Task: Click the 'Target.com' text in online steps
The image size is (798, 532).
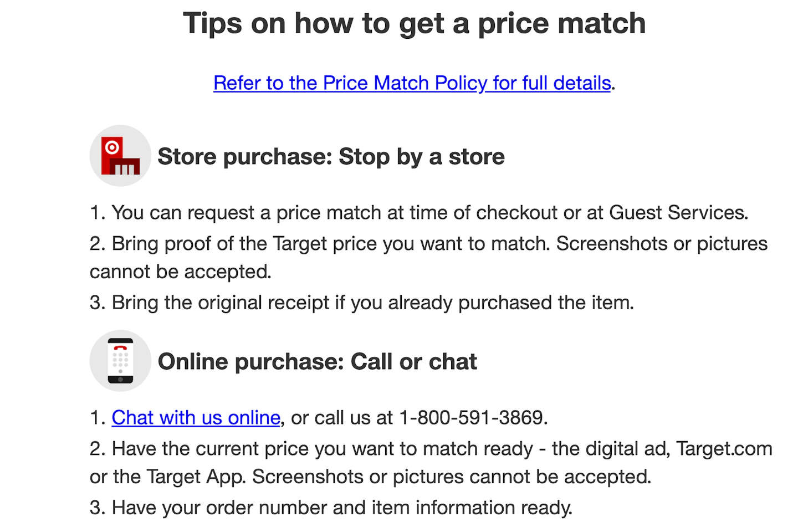Action: click(x=724, y=448)
